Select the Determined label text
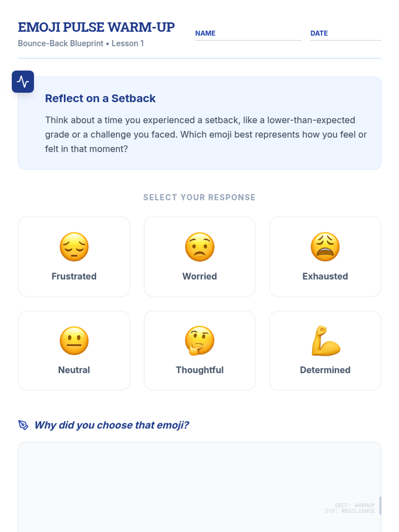 point(325,370)
